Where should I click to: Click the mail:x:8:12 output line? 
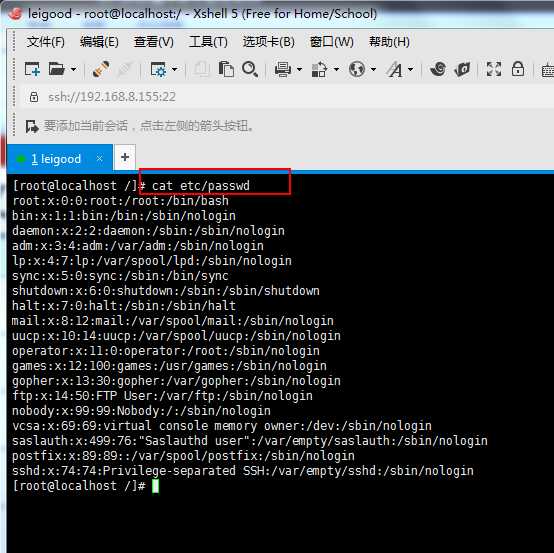tap(173, 321)
